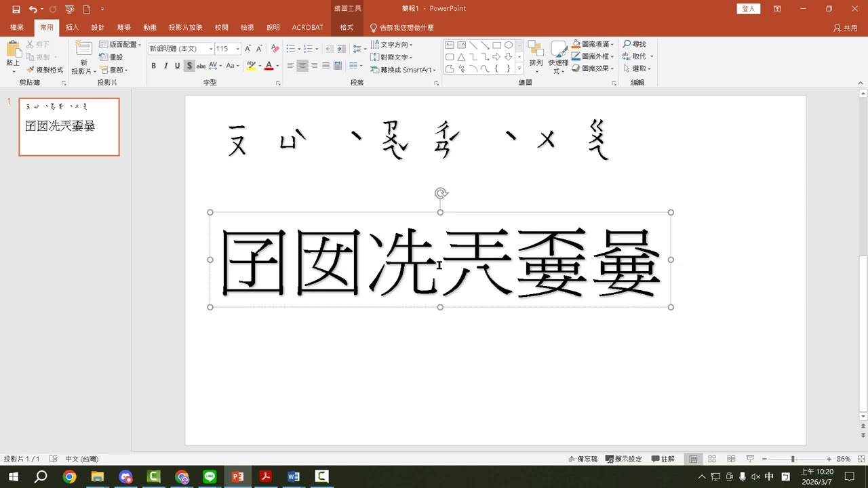Open the Arrange (排列) tool
The width and height of the screenshot is (868, 488).
click(x=536, y=57)
